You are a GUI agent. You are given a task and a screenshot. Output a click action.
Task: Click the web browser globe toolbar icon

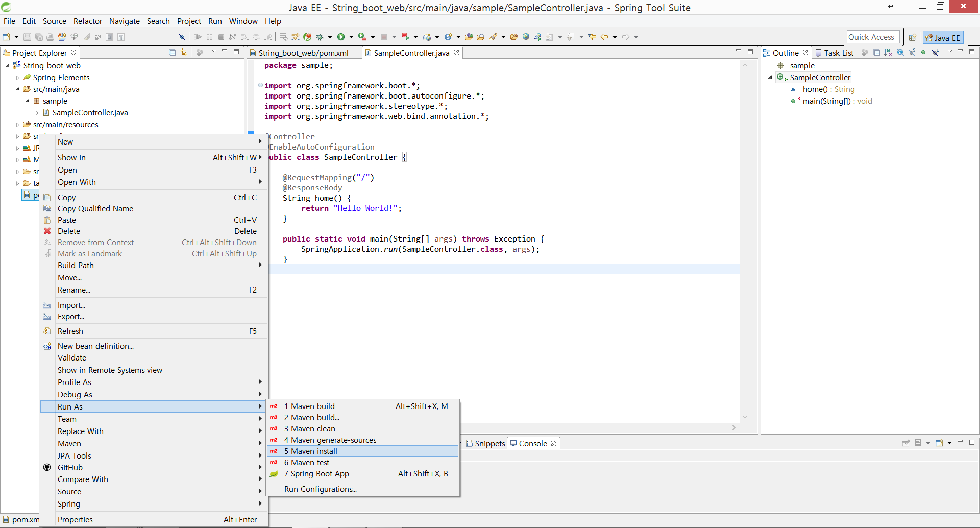click(526, 37)
